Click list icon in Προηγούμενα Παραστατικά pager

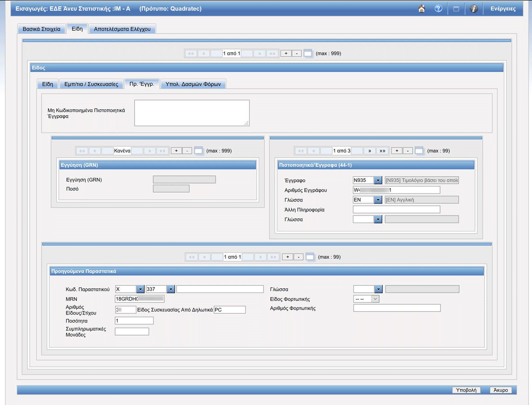[x=310, y=257]
